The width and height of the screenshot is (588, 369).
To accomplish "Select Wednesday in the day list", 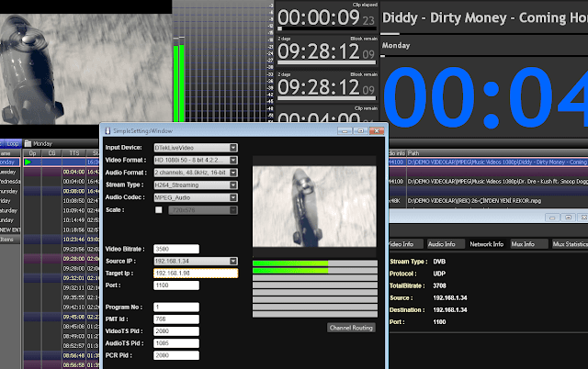I will (10, 182).
